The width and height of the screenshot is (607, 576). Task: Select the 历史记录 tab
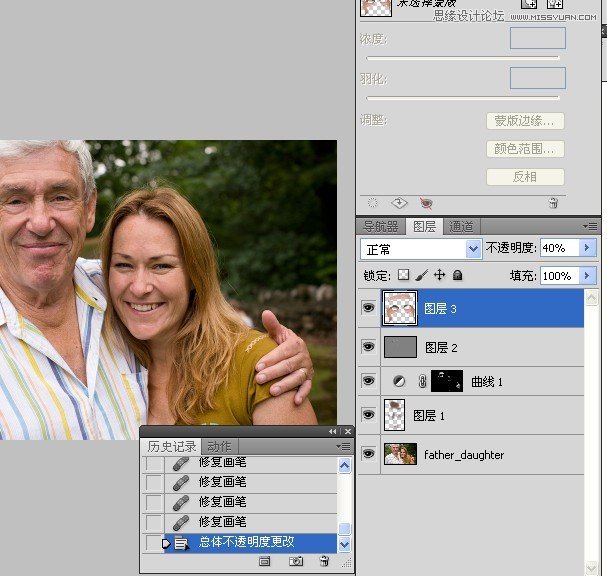tap(171, 446)
